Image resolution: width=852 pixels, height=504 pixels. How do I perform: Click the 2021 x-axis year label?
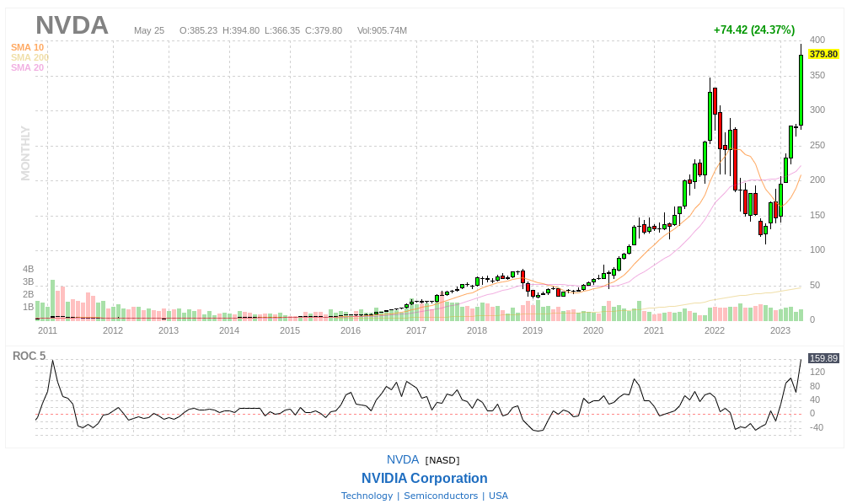pos(654,330)
